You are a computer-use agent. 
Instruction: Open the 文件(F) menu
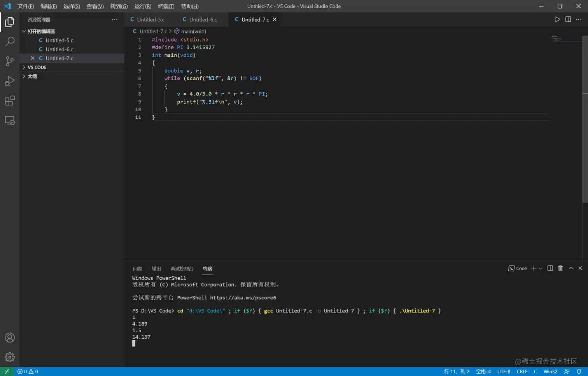pos(26,6)
